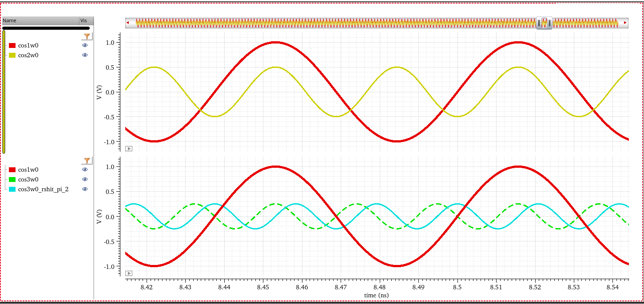Hide cos1w0 in the lower signal list

[85, 170]
